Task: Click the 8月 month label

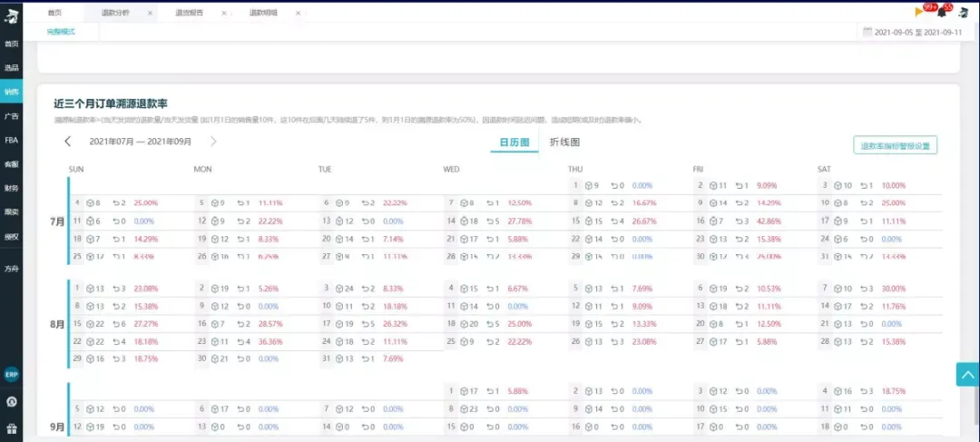Action: (57, 325)
